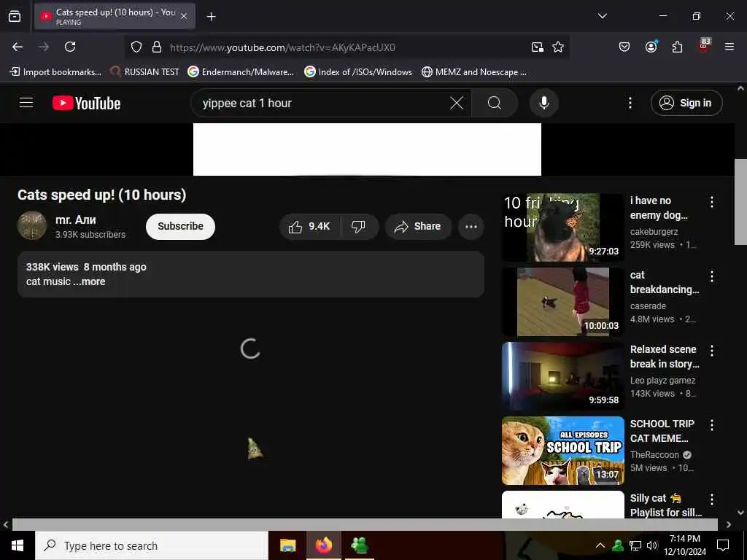Open mr. Али channel avatar
Image resolution: width=747 pixels, height=560 pixels.
tap(32, 226)
